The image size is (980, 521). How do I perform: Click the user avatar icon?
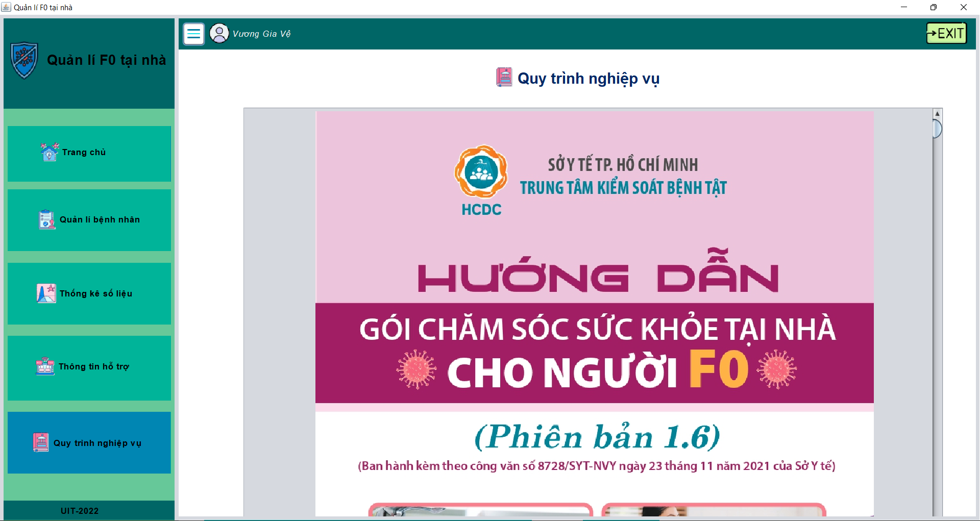point(219,34)
